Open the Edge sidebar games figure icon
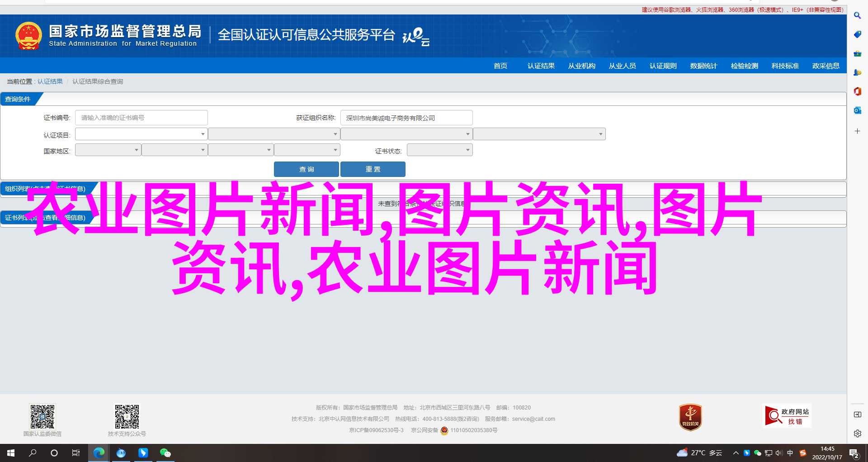The height and width of the screenshot is (462, 868). click(x=857, y=72)
